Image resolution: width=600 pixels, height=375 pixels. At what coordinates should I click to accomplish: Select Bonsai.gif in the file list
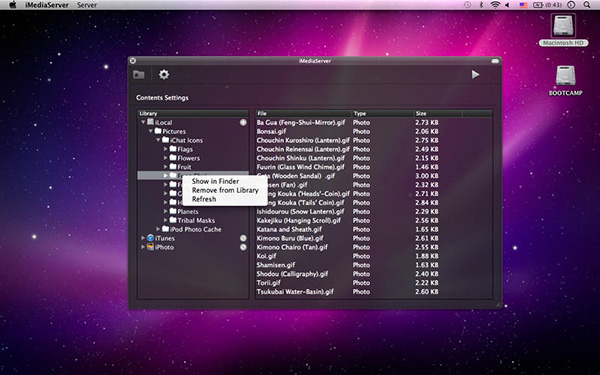(271, 131)
